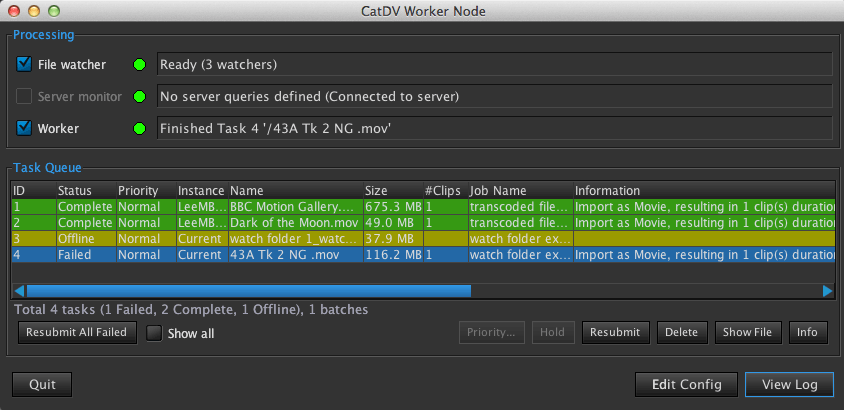Click the Server monitor green status light
This screenshot has width=844, height=410.
tap(140, 97)
